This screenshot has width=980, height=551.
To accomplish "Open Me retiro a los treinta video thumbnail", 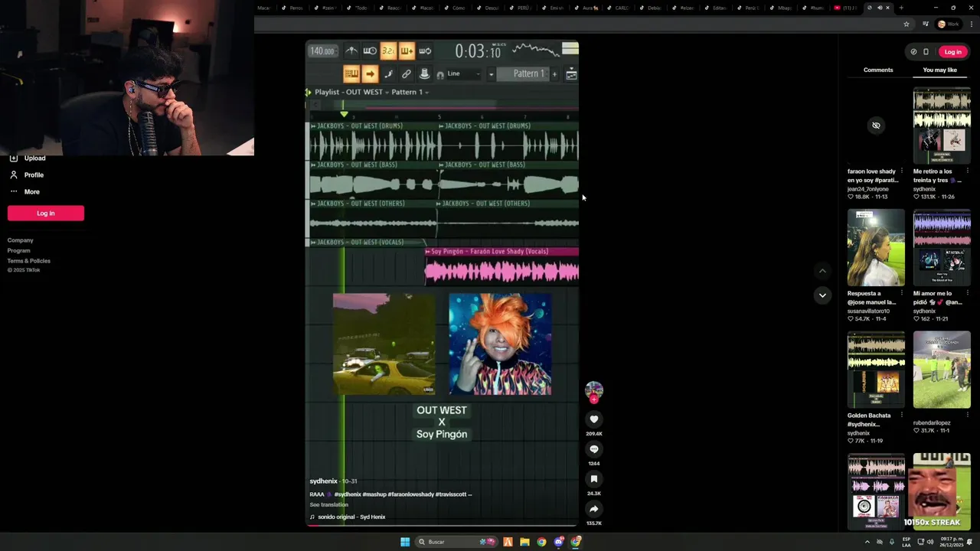I will point(942,126).
